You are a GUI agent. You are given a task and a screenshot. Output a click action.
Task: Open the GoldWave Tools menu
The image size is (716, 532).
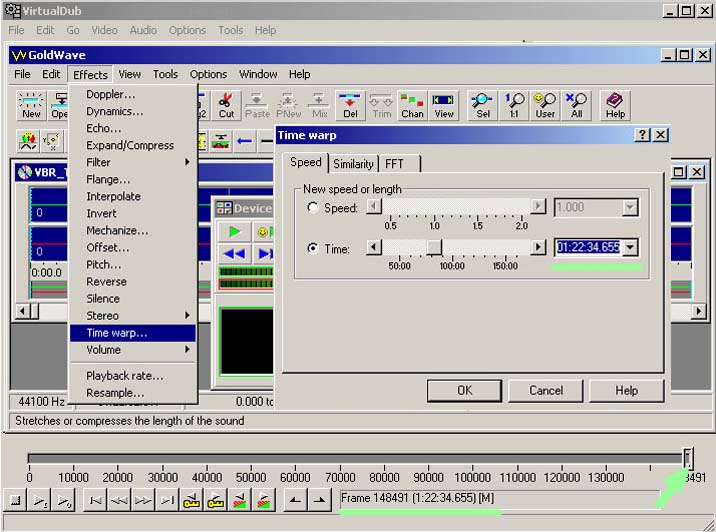[x=165, y=74]
